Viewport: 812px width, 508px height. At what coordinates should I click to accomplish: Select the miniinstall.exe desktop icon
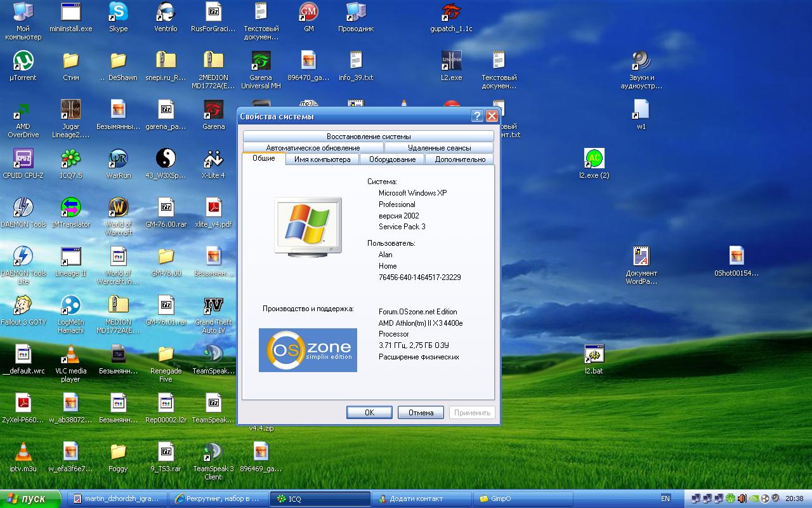coord(70,18)
